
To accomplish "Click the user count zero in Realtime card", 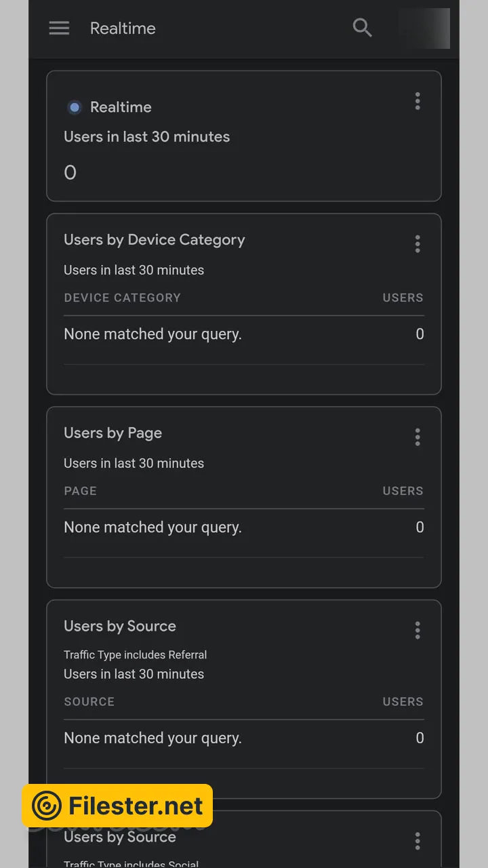I will [70, 173].
